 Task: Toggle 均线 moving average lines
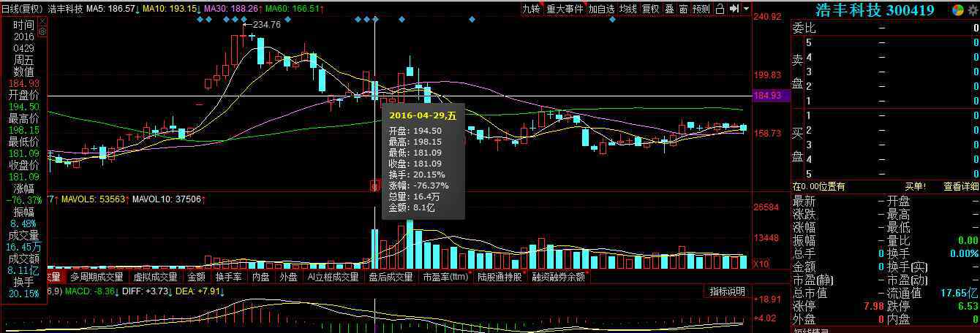click(627, 9)
